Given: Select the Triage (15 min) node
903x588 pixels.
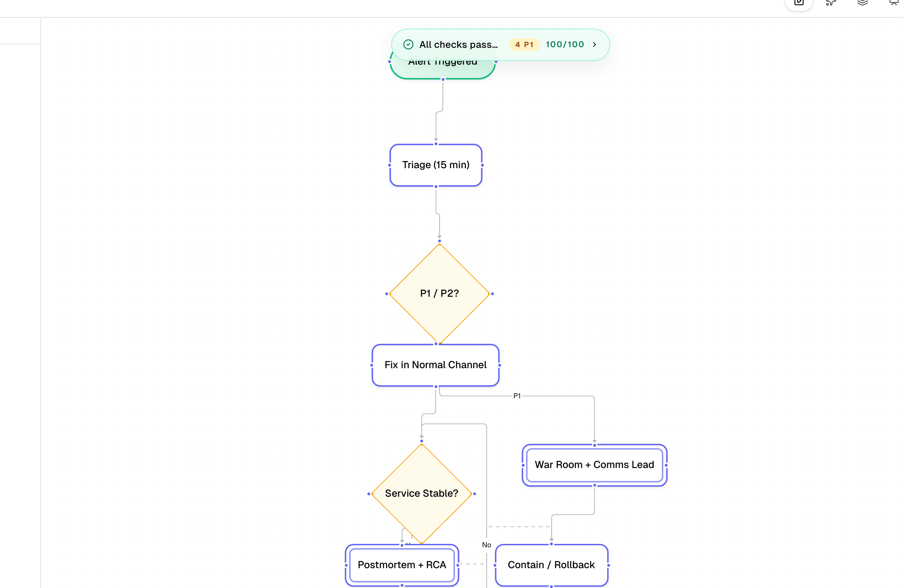Looking at the screenshot, I should (x=435, y=165).
